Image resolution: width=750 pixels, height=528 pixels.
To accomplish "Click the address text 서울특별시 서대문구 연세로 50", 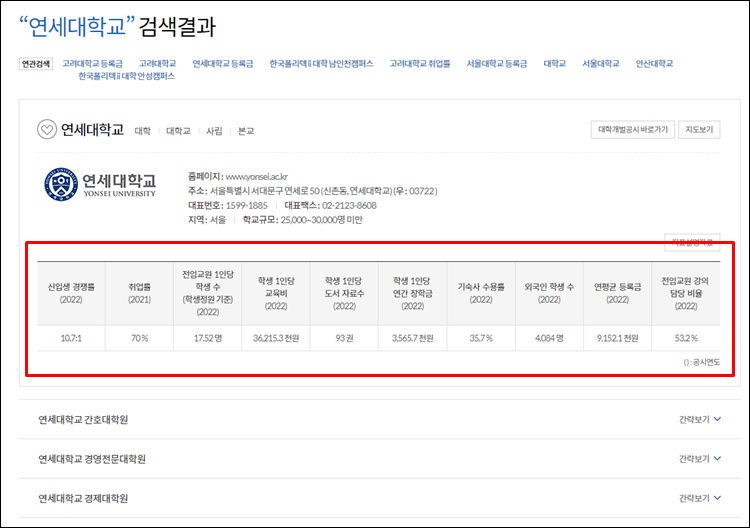I will (x=265, y=191).
